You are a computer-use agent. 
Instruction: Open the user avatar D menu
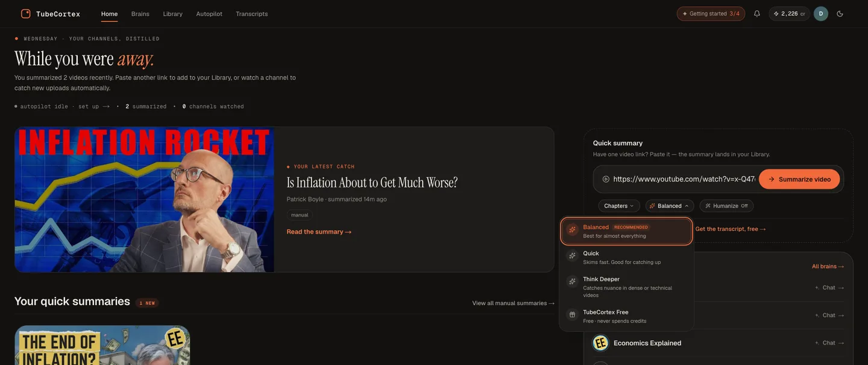[821, 14]
